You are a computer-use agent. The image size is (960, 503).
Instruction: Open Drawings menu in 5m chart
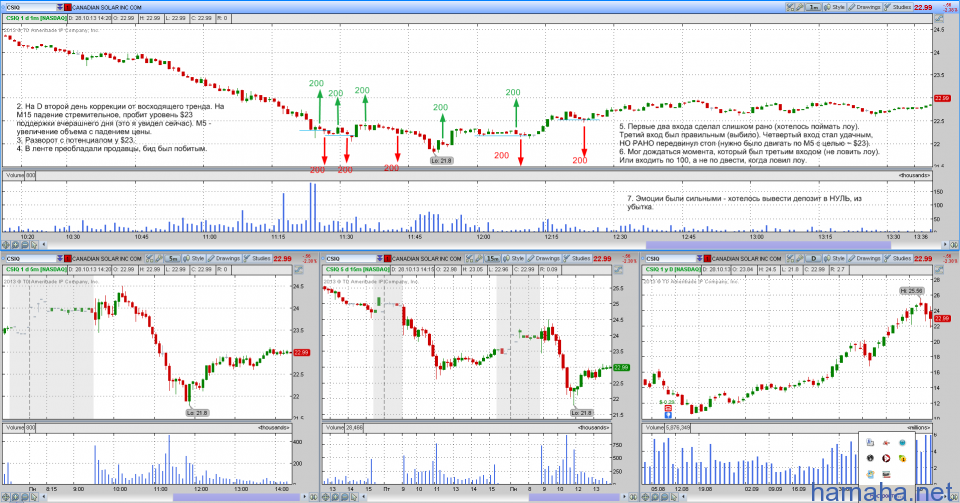(x=223, y=259)
